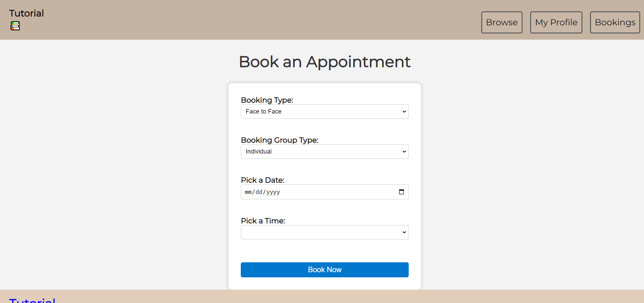
Task: Open the calendar picker icon in date field
Action: click(x=402, y=192)
